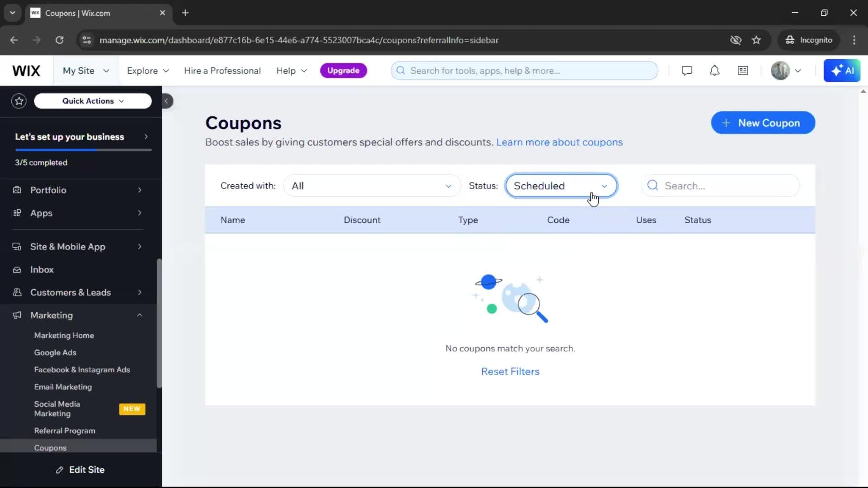Click the Upgrade button
Image resolution: width=868 pixels, height=488 pixels.
coord(343,71)
